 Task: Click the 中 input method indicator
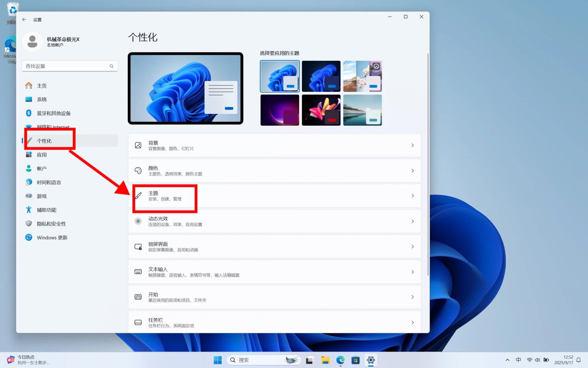tap(518, 360)
